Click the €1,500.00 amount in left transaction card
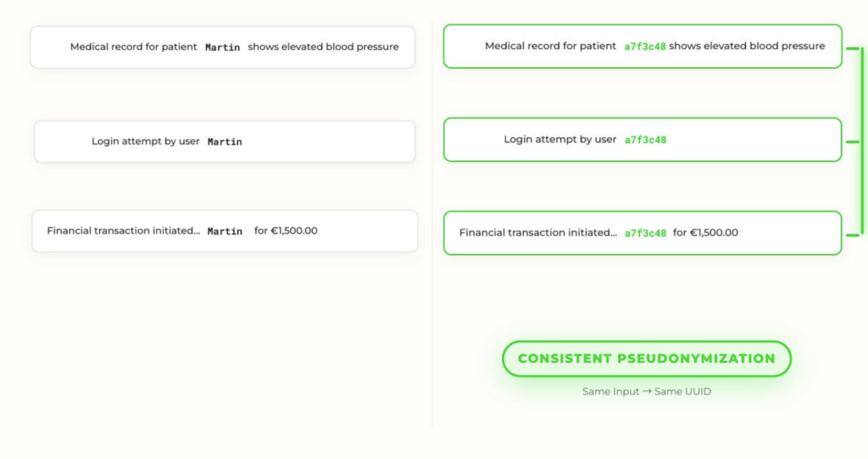 pos(293,230)
